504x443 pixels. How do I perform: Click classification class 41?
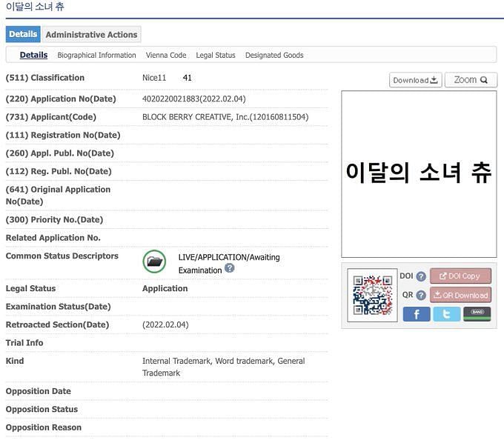[187, 78]
